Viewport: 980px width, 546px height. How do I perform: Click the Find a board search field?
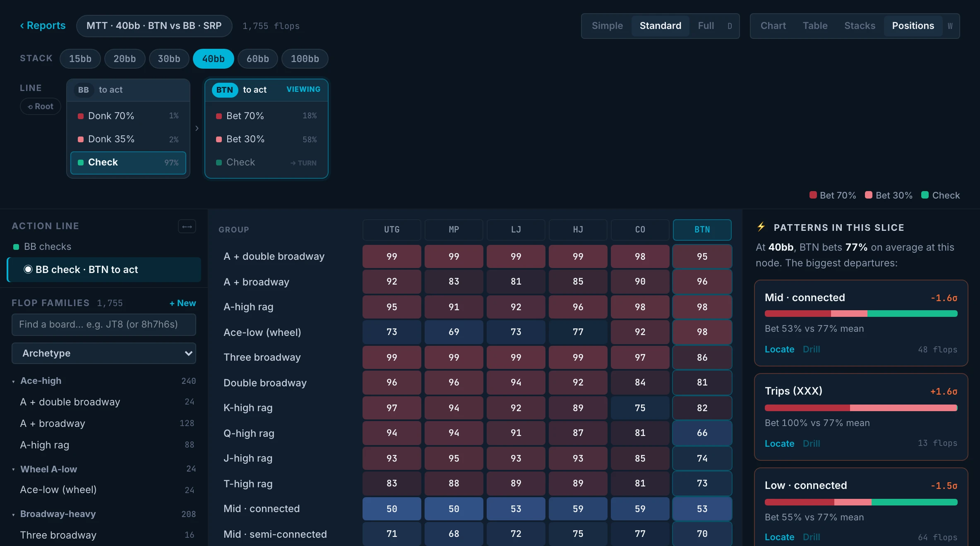point(104,324)
